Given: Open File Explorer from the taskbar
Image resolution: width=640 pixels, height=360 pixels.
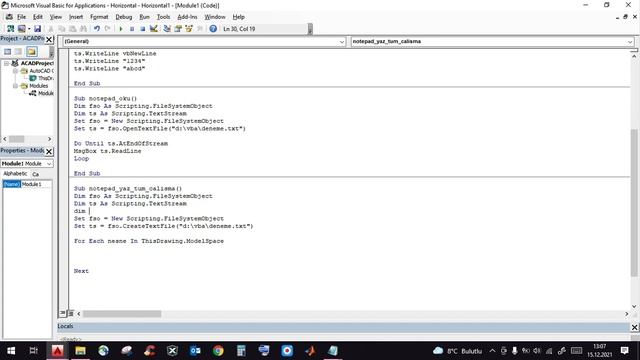Looking at the screenshot, I should click(x=80, y=351).
